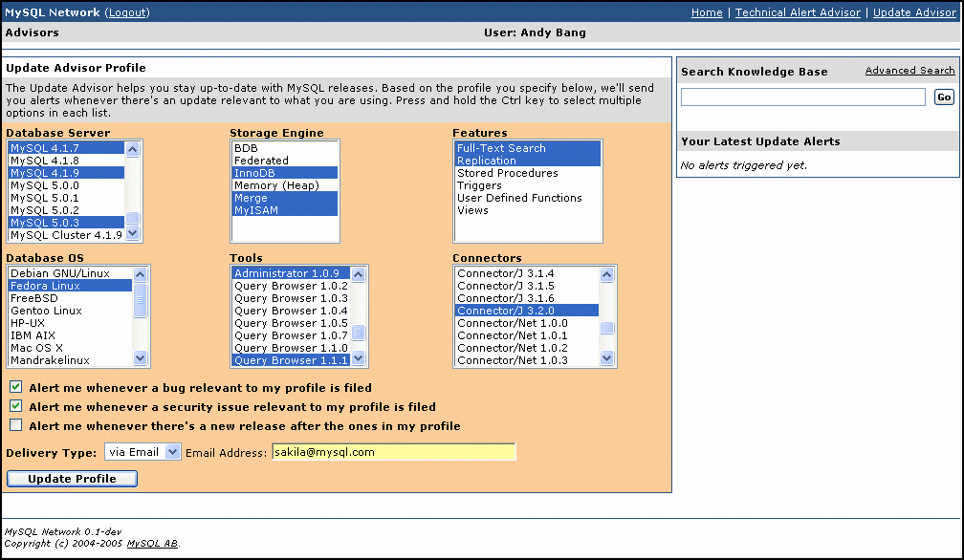
Task: Click up arrow of Database OS list
Action: [x=141, y=274]
